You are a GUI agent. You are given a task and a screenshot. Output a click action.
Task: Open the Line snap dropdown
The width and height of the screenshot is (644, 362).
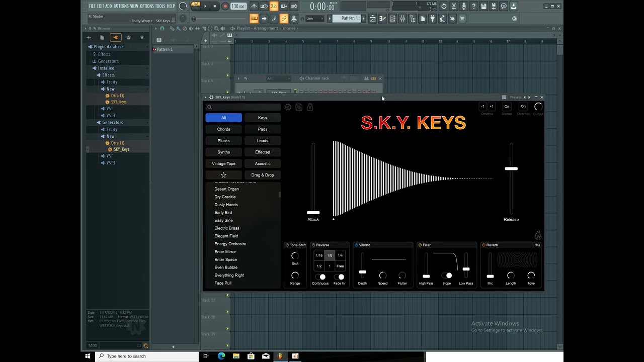point(315,19)
